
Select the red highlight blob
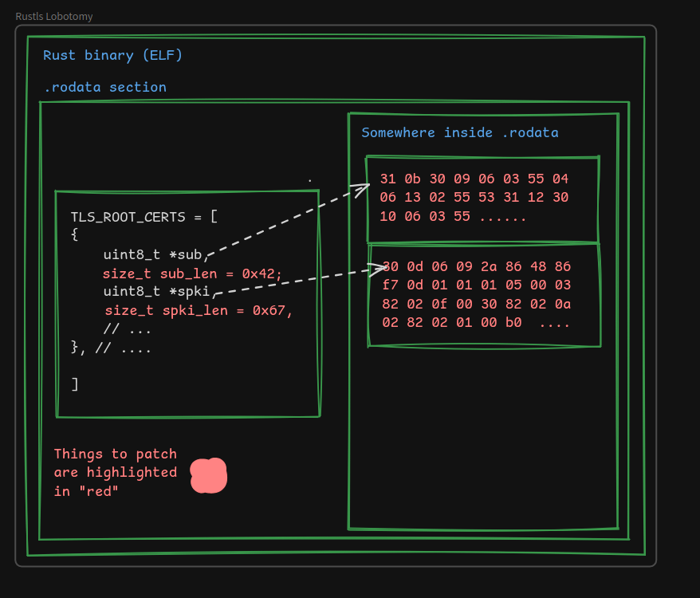(209, 475)
